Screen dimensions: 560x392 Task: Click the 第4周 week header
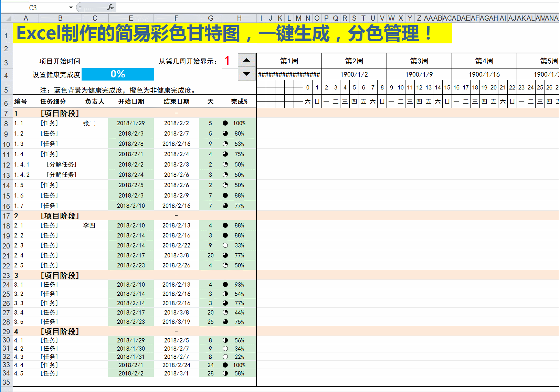484,61
